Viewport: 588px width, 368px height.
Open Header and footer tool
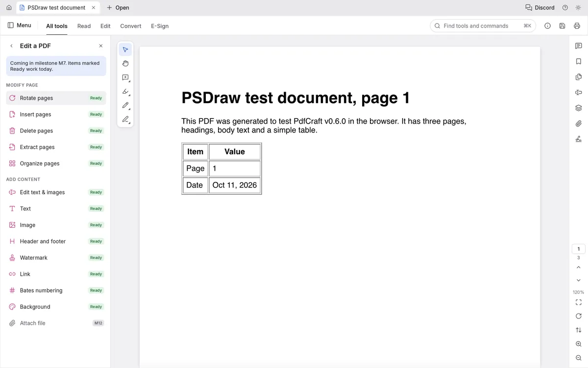pos(56,241)
